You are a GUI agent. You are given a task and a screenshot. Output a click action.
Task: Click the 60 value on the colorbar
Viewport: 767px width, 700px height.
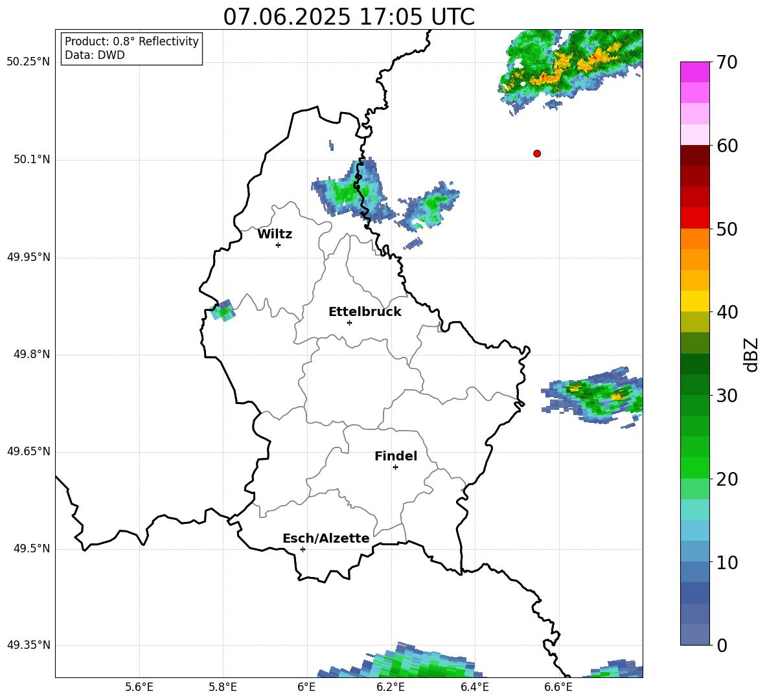coord(726,146)
